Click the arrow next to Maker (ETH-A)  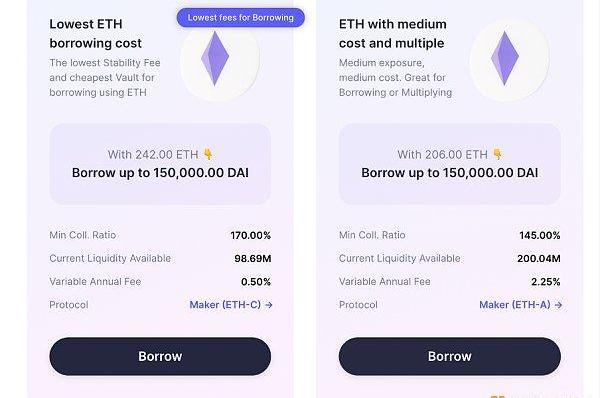pyautogui.click(x=559, y=305)
